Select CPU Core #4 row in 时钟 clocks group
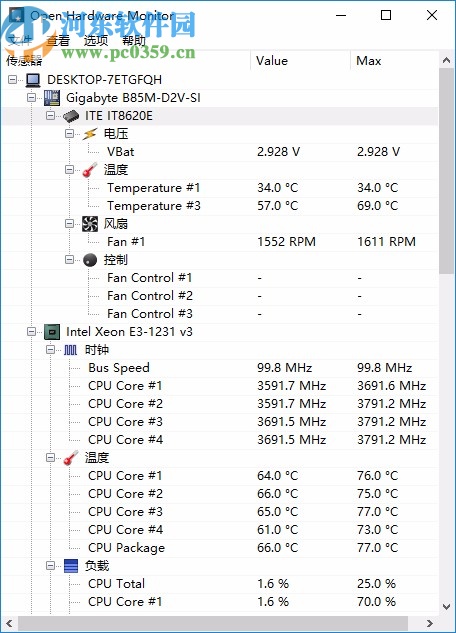The width and height of the screenshot is (456, 633). point(220,440)
